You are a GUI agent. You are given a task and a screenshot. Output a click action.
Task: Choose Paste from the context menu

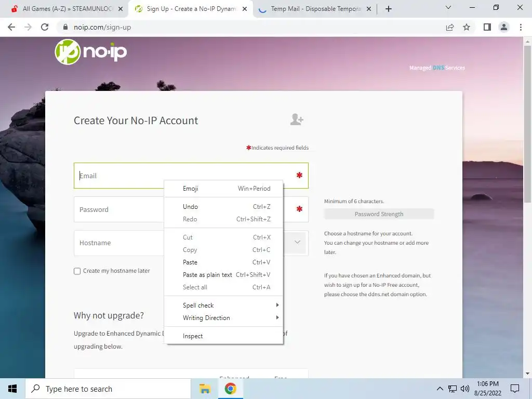click(223, 262)
